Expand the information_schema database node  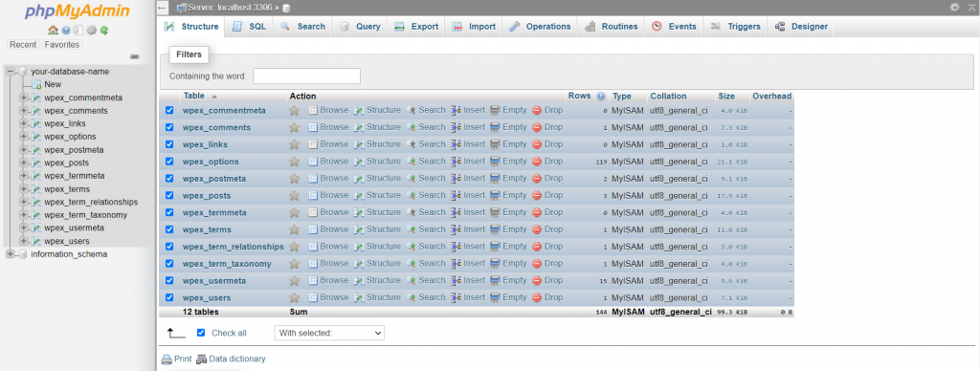click(10, 254)
